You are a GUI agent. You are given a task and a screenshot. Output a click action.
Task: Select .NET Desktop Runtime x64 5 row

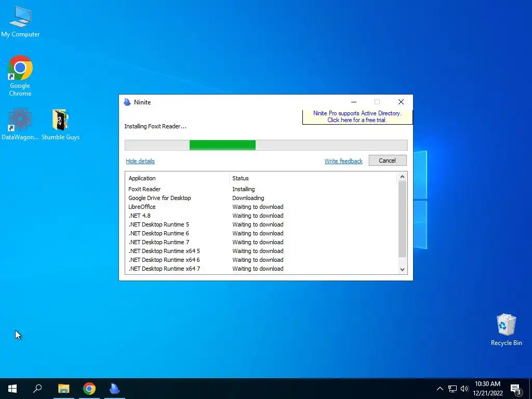click(x=261, y=251)
